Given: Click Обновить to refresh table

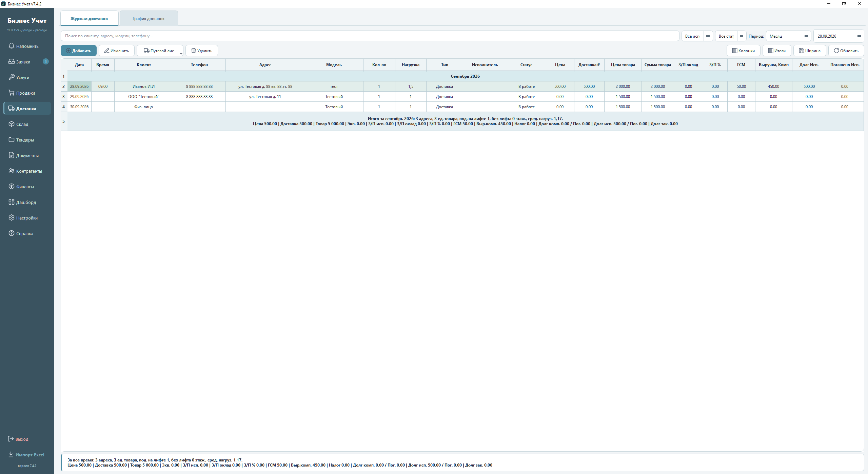Looking at the screenshot, I should click(846, 51).
